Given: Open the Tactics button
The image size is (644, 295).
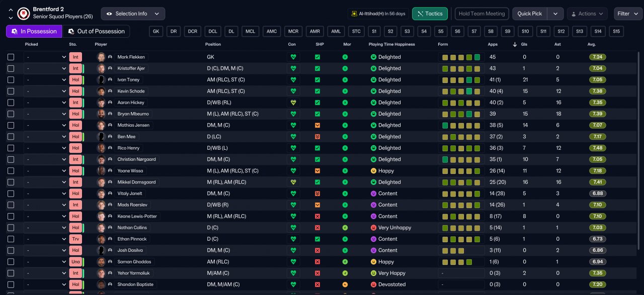Looking at the screenshot, I should click(x=430, y=14).
